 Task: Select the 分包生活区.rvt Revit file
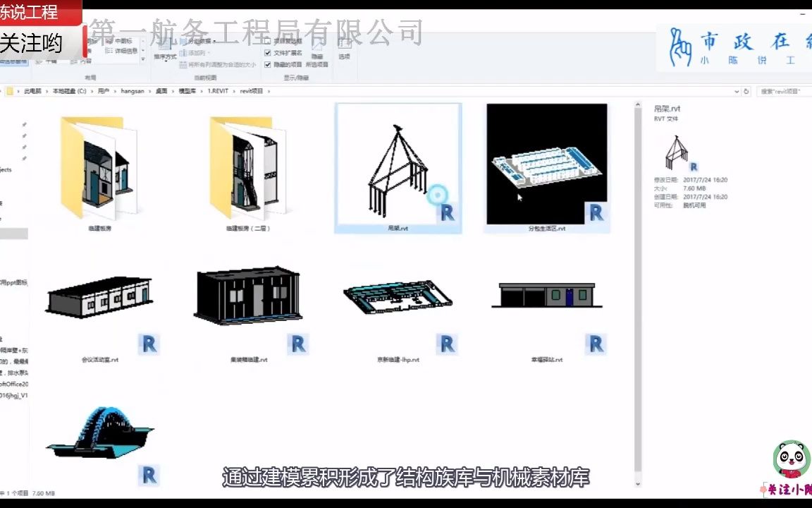click(x=547, y=168)
